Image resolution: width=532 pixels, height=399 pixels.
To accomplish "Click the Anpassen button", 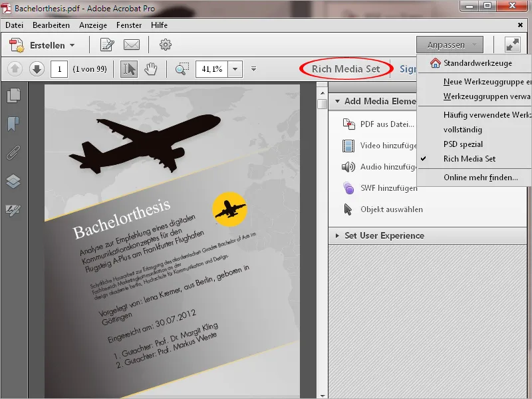I will [x=450, y=45].
